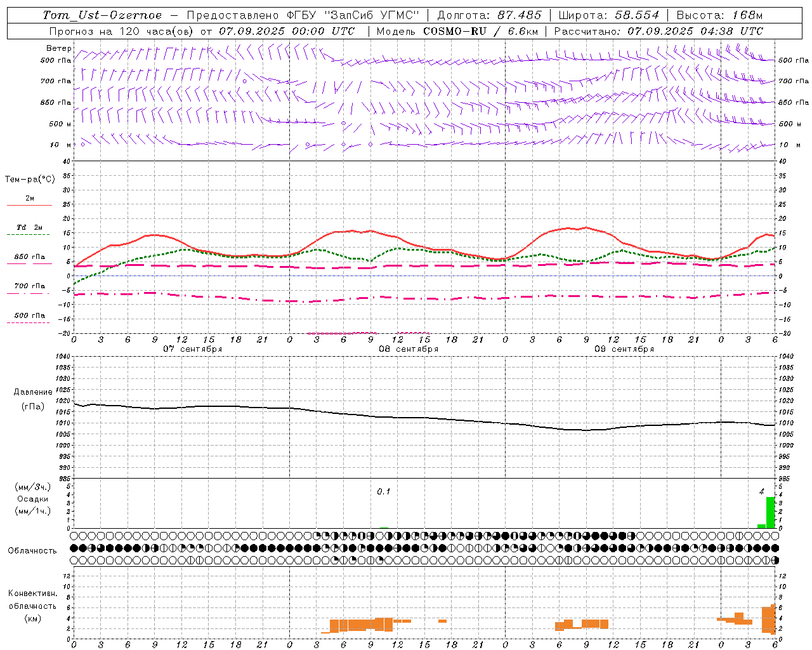812x650 pixels.
Task: Click the 10 м label right of the wind barbs
Action: tap(790, 145)
